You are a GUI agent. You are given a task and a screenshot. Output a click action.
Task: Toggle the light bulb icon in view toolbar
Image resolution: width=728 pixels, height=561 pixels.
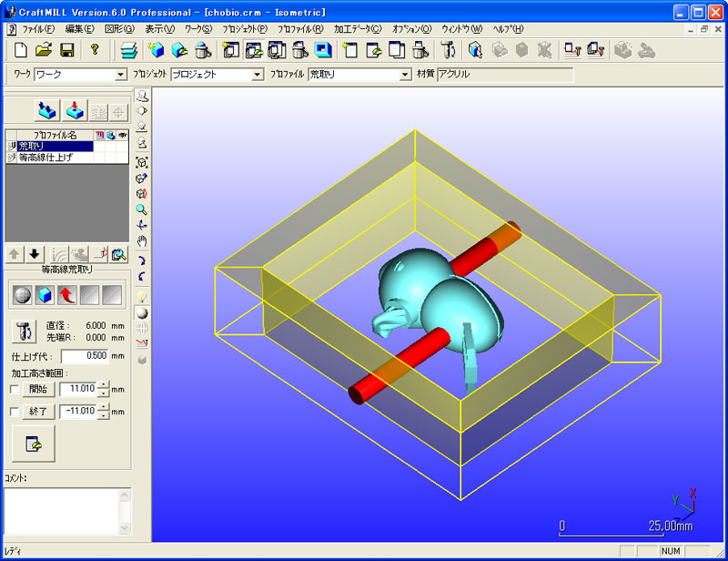point(141,297)
